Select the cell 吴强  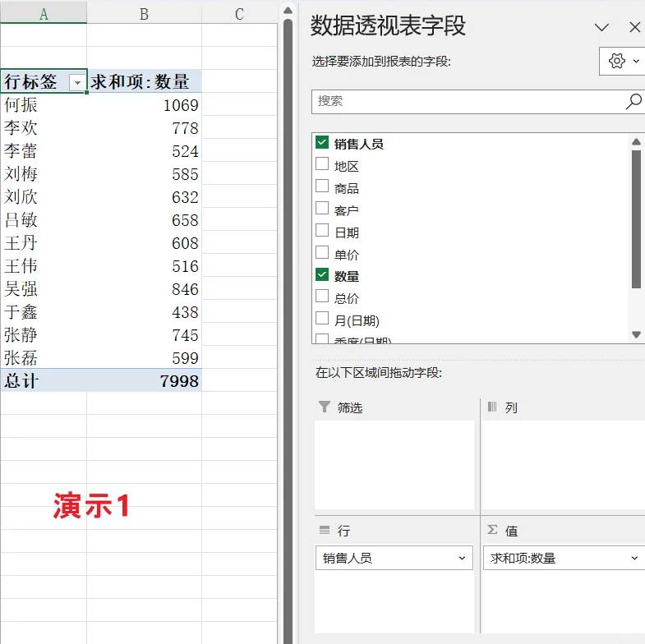(44, 288)
